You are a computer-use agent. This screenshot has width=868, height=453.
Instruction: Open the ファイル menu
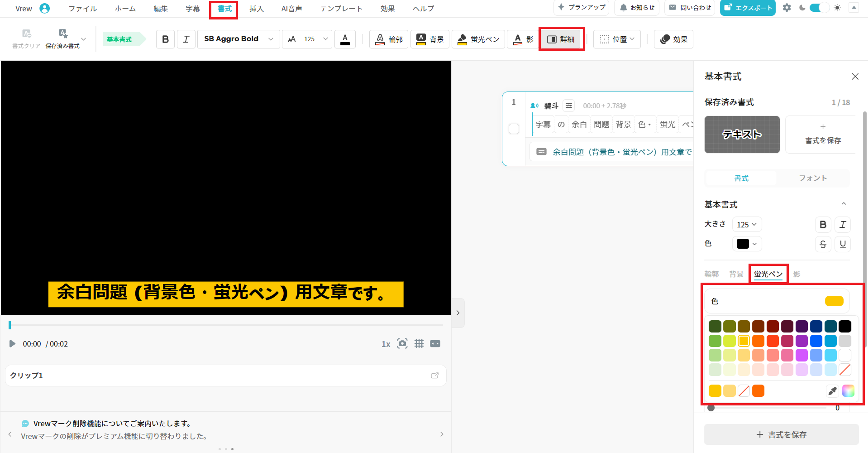pyautogui.click(x=82, y=9)
